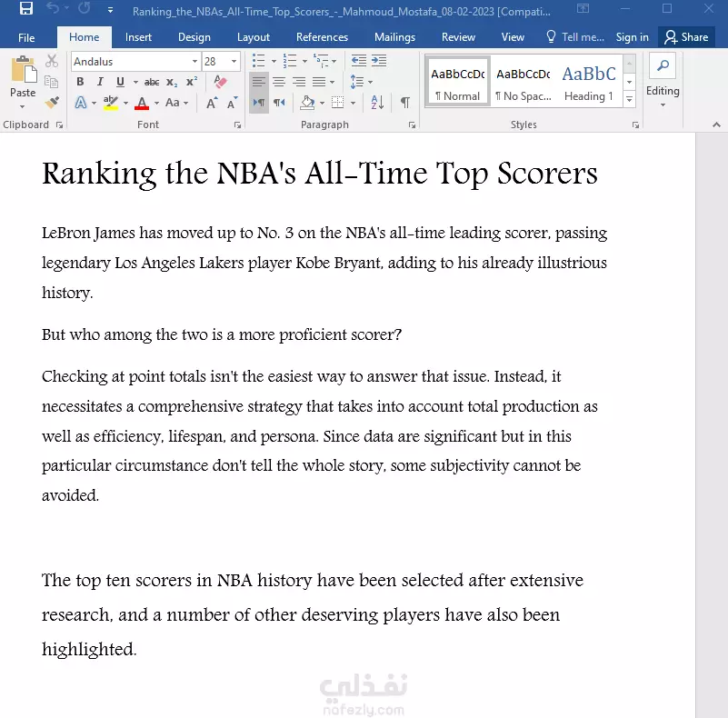Apply the Heading 1 style
Image resolution: width=728 pixels, height=718 pixels.
pos(589,83)
